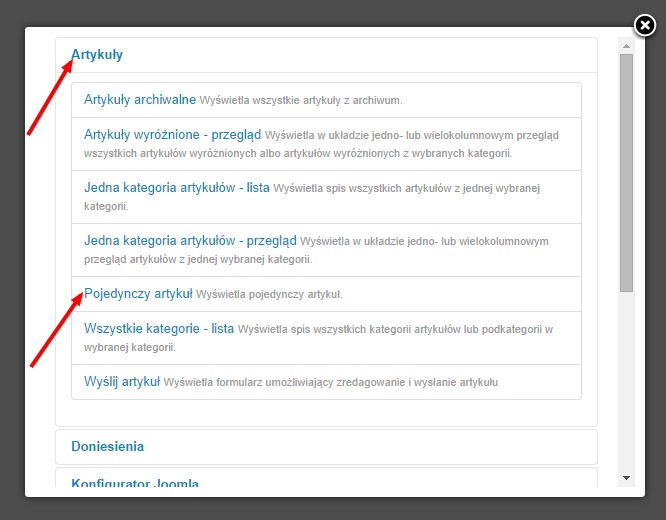Screen dimensions: 666x520
Task: Choose the Pojedynczy artykuł link
Action: pos(138,294)
